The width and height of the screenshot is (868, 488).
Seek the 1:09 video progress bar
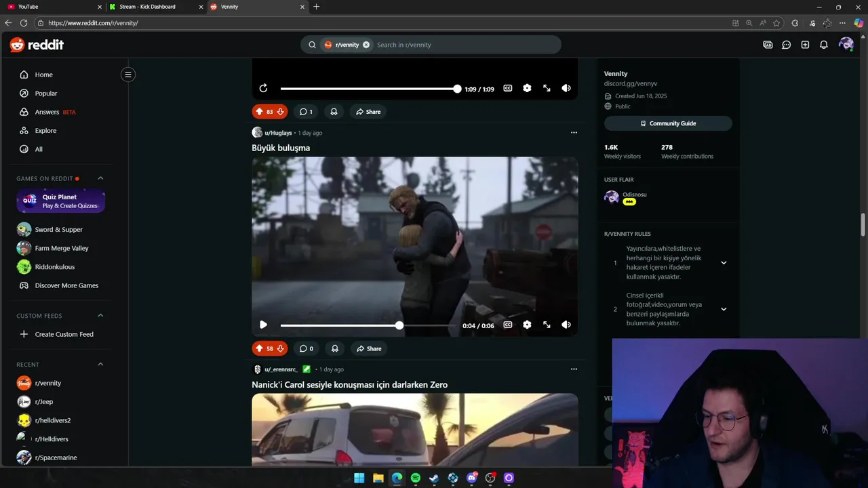pyautogui.click(x=370, y=89)
